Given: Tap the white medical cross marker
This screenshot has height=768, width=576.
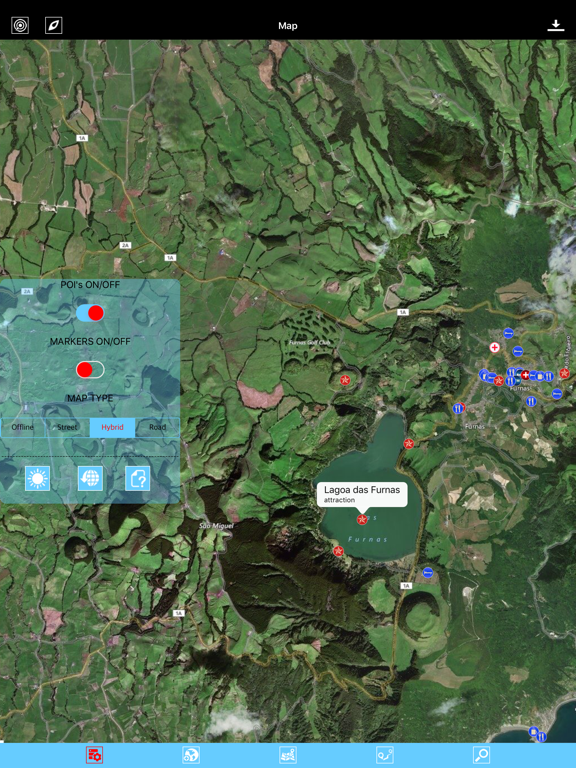Looking at the screenshot, I should 495,347.
